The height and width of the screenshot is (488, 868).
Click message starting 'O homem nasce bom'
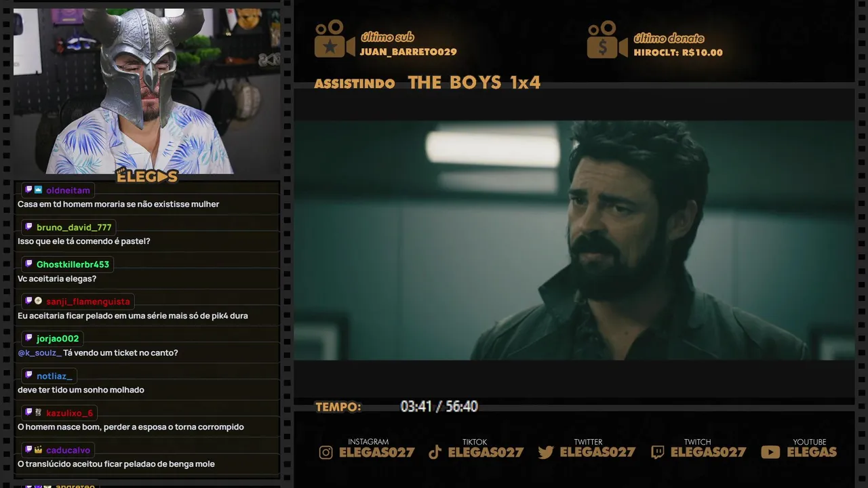pyautogui.click(x=131, y=427)
